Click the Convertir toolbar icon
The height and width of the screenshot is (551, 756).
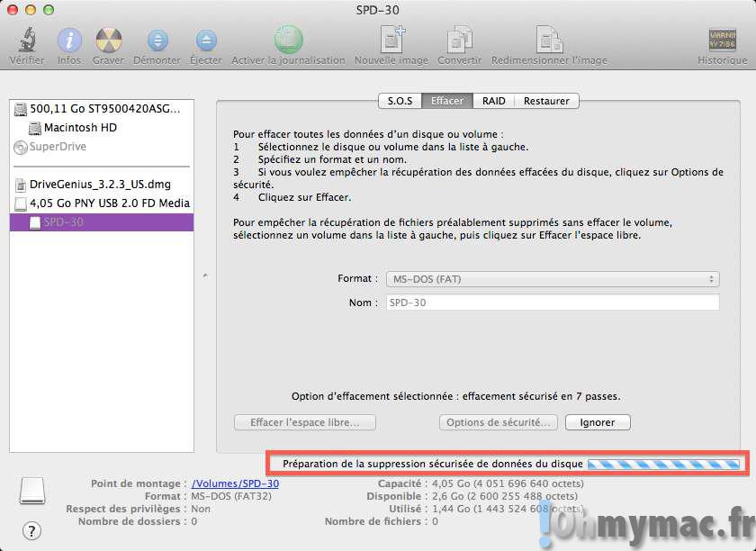coord(459,41)
